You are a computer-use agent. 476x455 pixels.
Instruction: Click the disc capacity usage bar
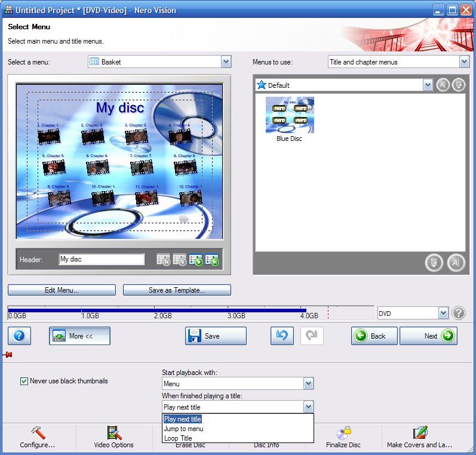[191, 313]
